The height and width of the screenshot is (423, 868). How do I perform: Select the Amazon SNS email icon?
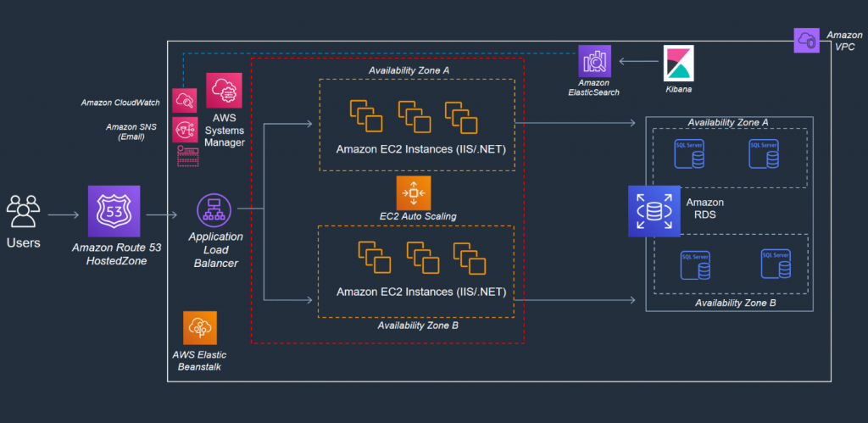tap(184, 130)
